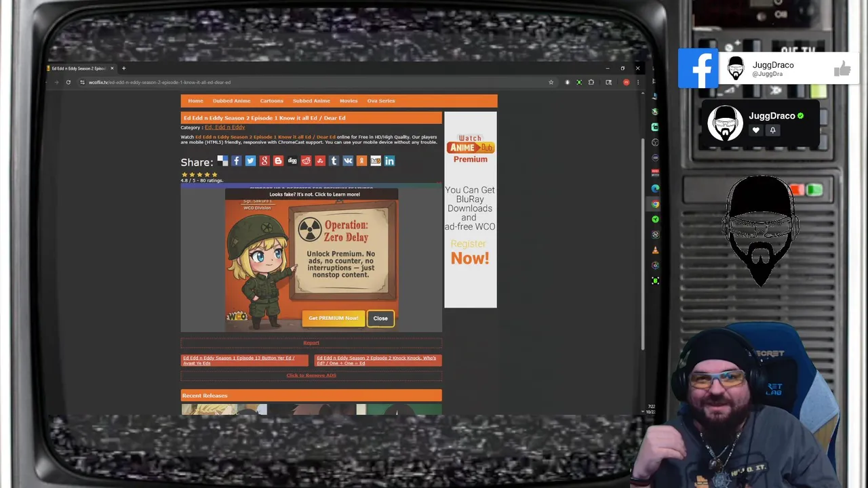Screen dimensions: 868x488
Task: Open the Chrome extensions puzzle icon
Action: [x=591, y=82]
